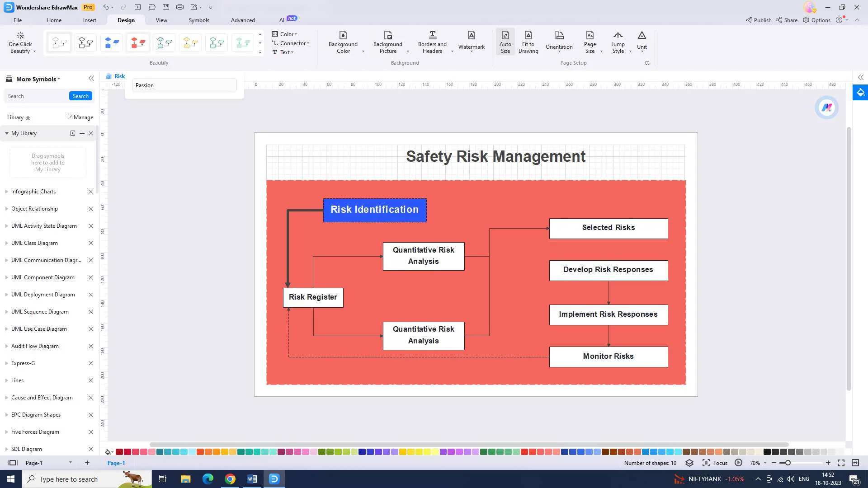Viewport: 868px width, 488px height.
Task: Open the Watermark settings icon
Action: coord(471,42)
